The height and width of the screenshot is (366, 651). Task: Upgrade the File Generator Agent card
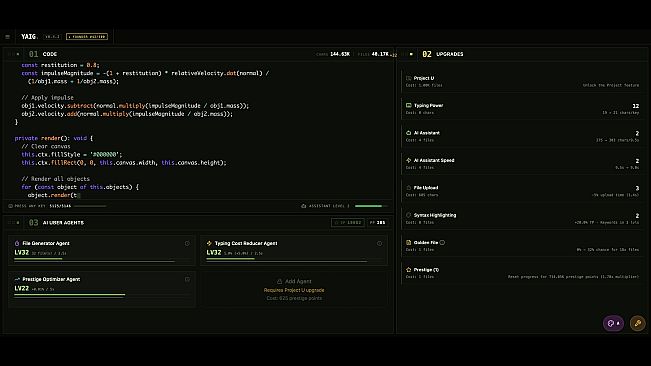click(102, 251)
